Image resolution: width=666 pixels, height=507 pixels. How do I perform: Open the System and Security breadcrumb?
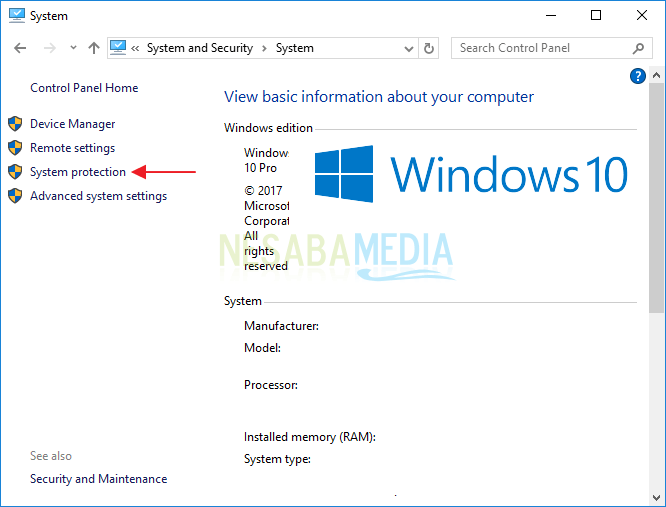coord(200,48)
